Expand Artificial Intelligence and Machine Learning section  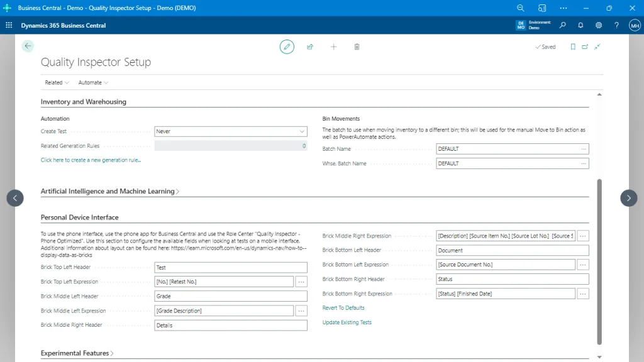109,191
